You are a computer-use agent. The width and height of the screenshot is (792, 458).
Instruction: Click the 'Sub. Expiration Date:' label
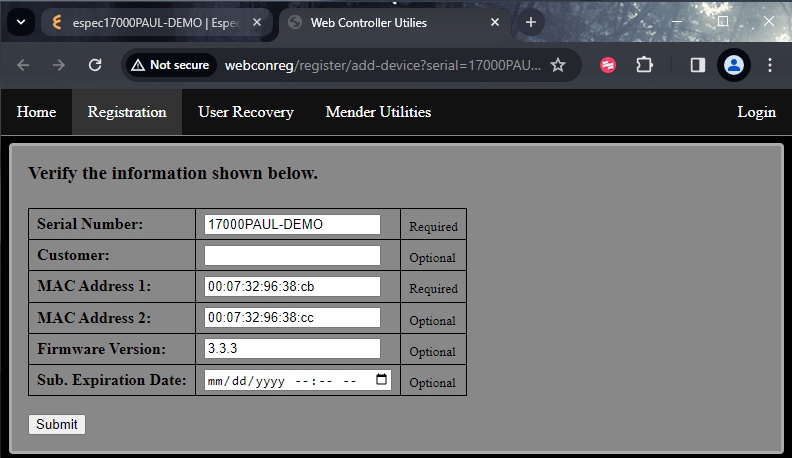(112, 380)
